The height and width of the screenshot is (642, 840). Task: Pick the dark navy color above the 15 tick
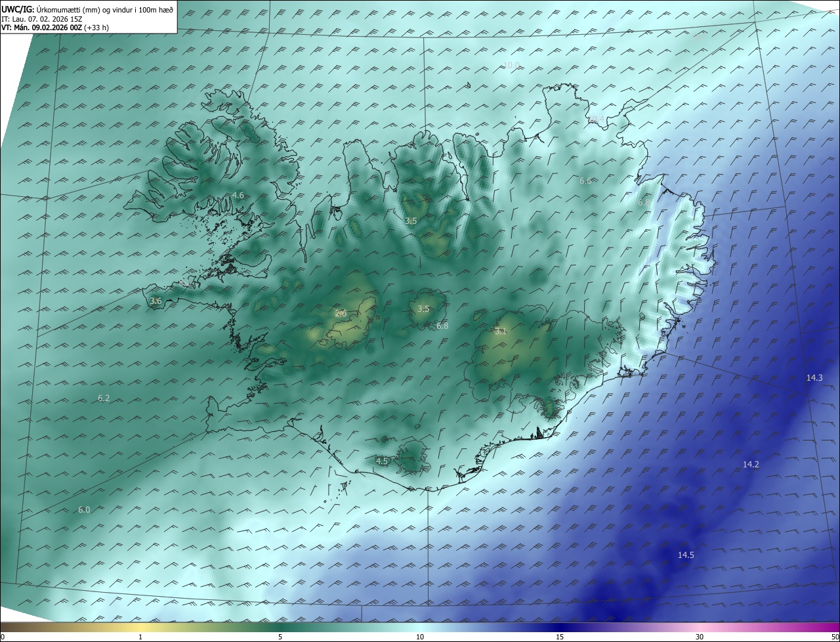tap(560, 627)
